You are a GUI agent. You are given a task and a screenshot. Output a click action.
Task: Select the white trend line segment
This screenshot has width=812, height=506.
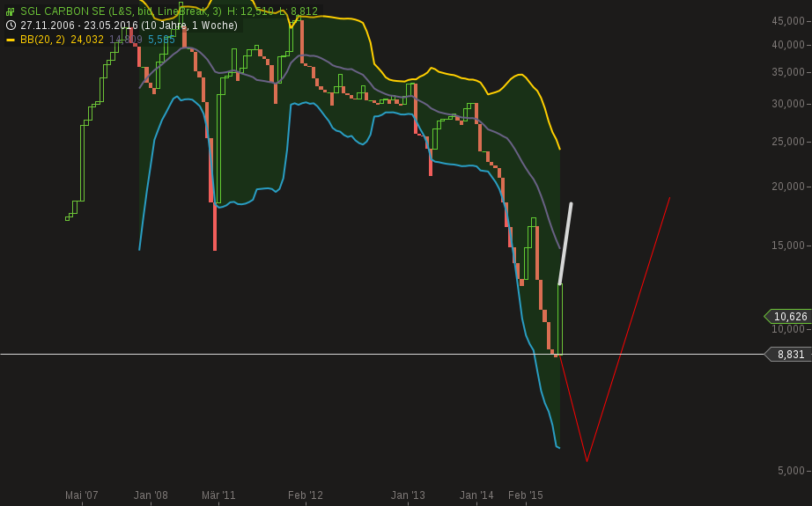(565, 244)
